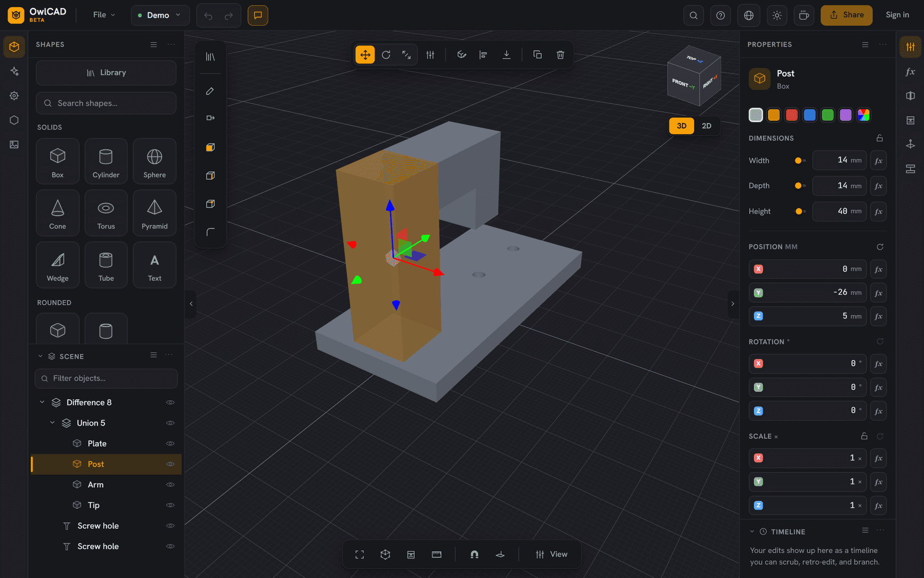Collapse the Difference 8 tree group
The image size is (924, 578).
click(42, 402)
